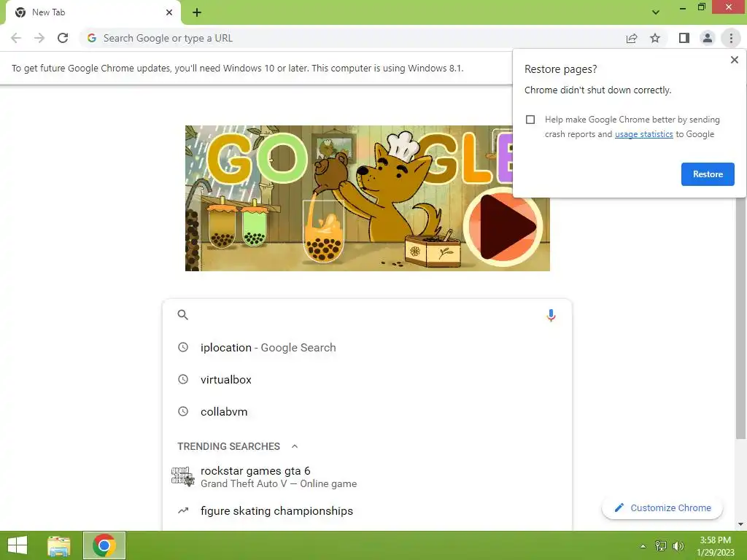Screen dimensions: 747x560
Task: Open File Explorer from taskbar
Action: (x=59, y=545)
